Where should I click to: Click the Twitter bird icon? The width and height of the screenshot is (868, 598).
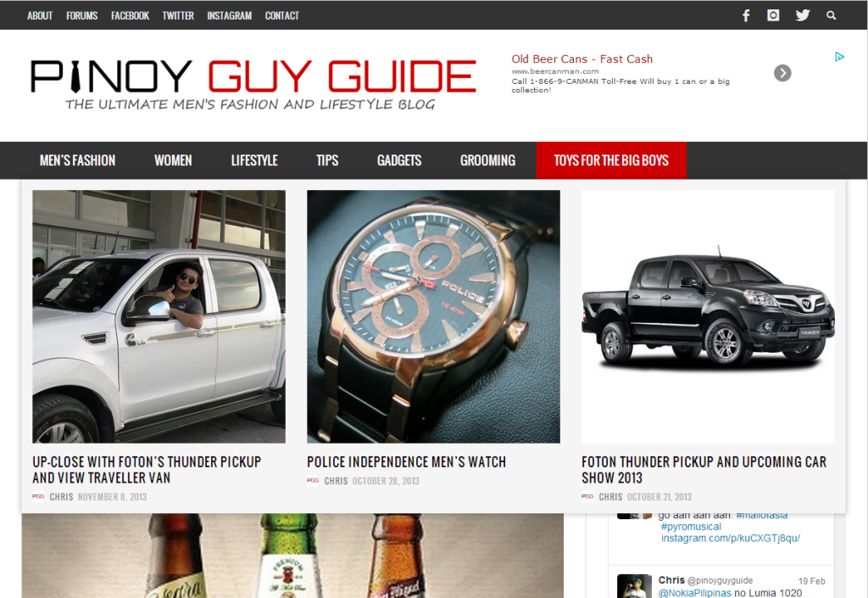[803, 15]
